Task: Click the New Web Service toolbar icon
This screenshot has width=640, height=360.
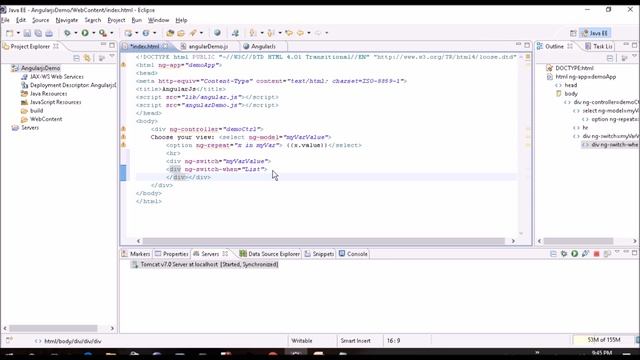Action: point(146,33)
